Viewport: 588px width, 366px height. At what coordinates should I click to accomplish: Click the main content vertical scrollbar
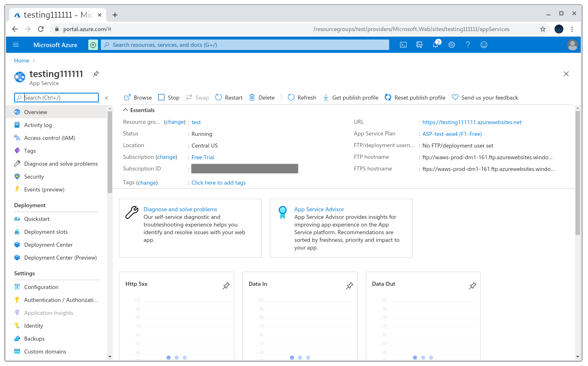[x=578, y=173]
